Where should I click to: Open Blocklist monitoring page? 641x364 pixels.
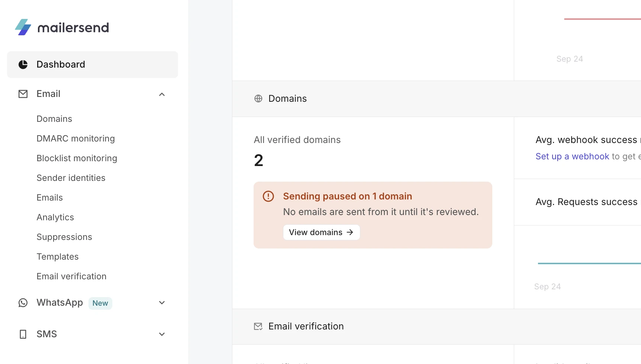[77, 158]
